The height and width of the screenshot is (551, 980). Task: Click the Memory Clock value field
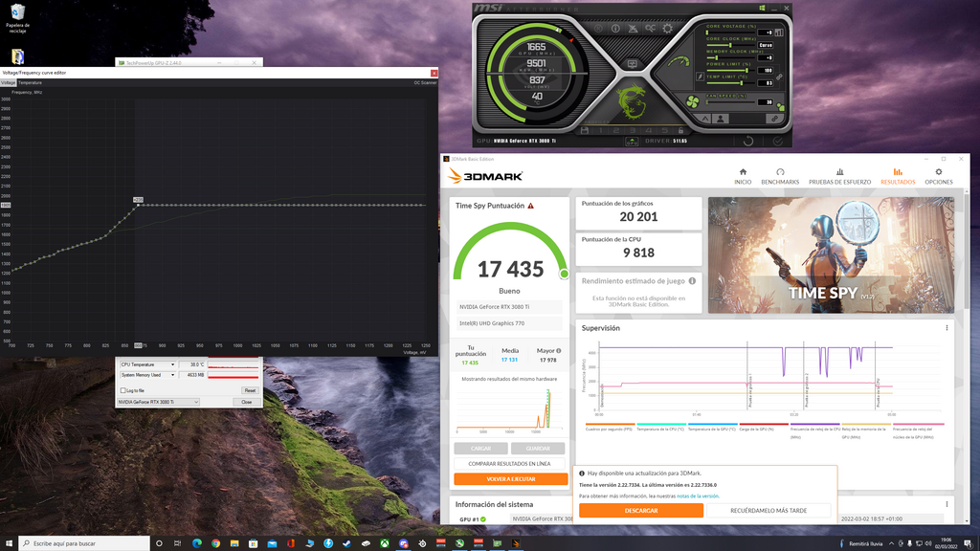pyautogui.click(x=766, y=58)
